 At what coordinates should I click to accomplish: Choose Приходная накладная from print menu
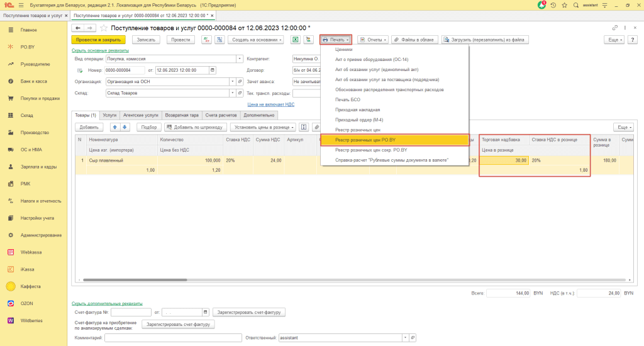358,109
